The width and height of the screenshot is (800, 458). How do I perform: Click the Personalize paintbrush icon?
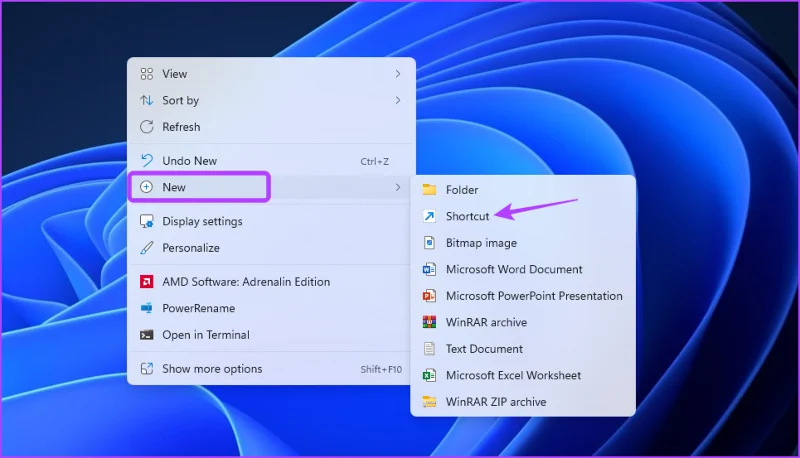click(x=146, y=248)
